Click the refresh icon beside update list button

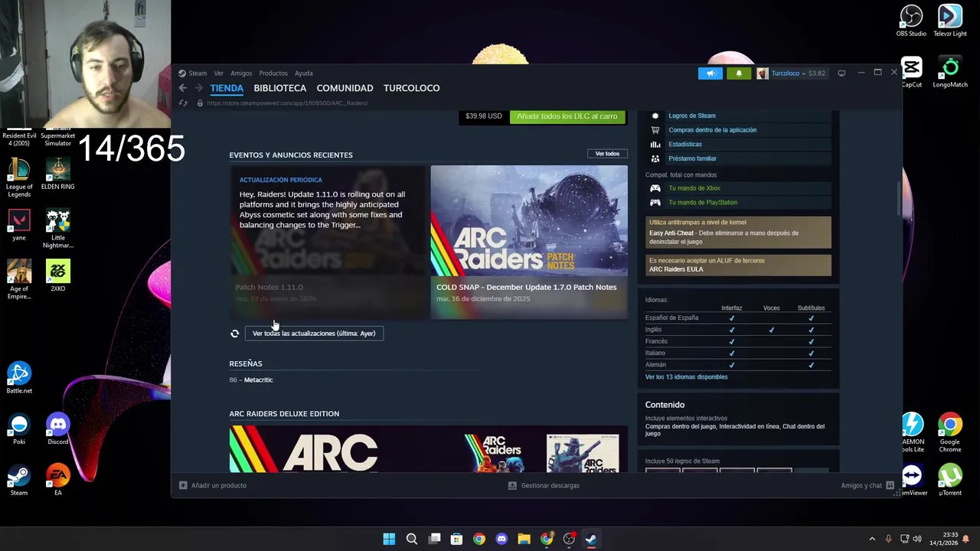[x=235, y=334]
